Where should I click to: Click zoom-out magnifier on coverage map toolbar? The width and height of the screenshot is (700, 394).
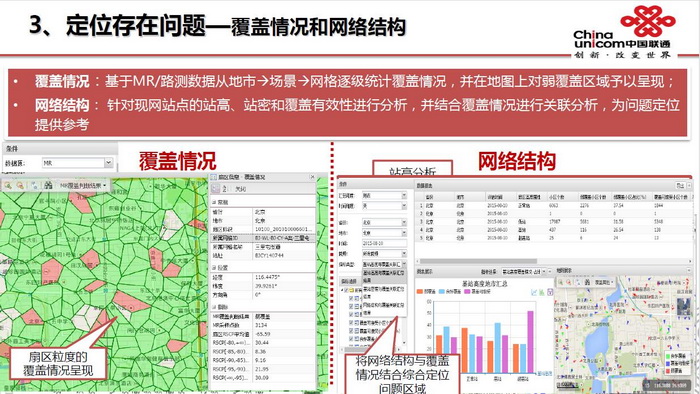point(20,185)
